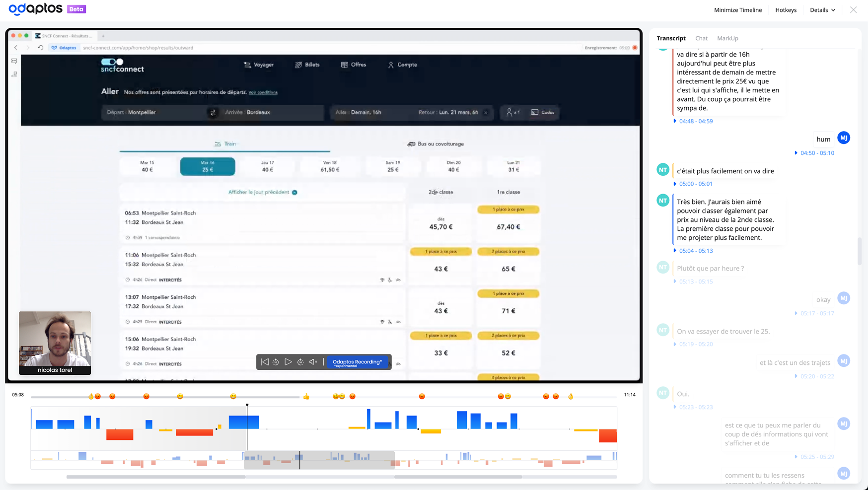Viewport: 868px width, 490px height.
Task: Play the session recording
Action: coord(288,362)
